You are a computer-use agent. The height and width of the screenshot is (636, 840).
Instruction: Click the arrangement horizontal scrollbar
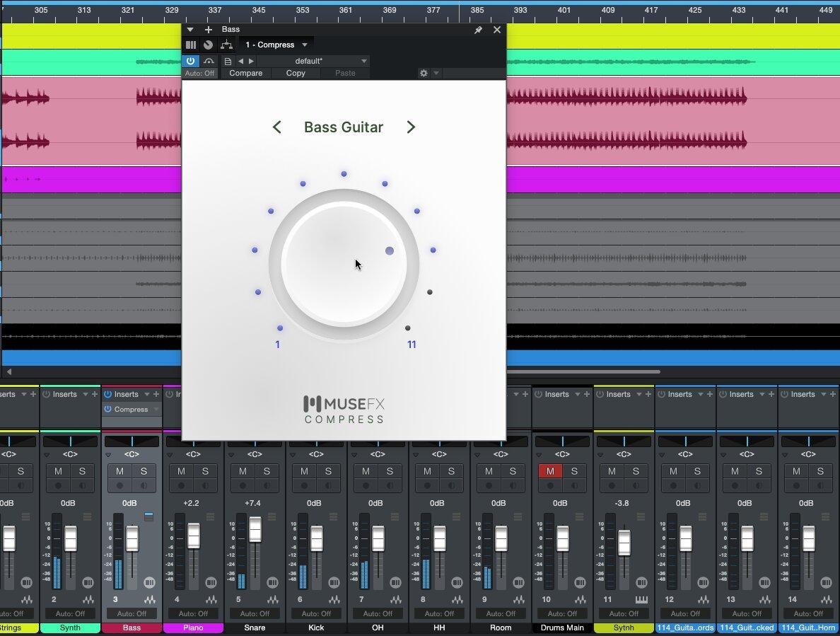(x=583, y=371)
